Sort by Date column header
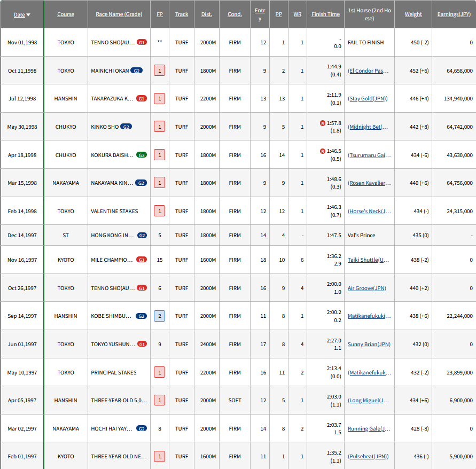The image size is (476, 469). 19,14
